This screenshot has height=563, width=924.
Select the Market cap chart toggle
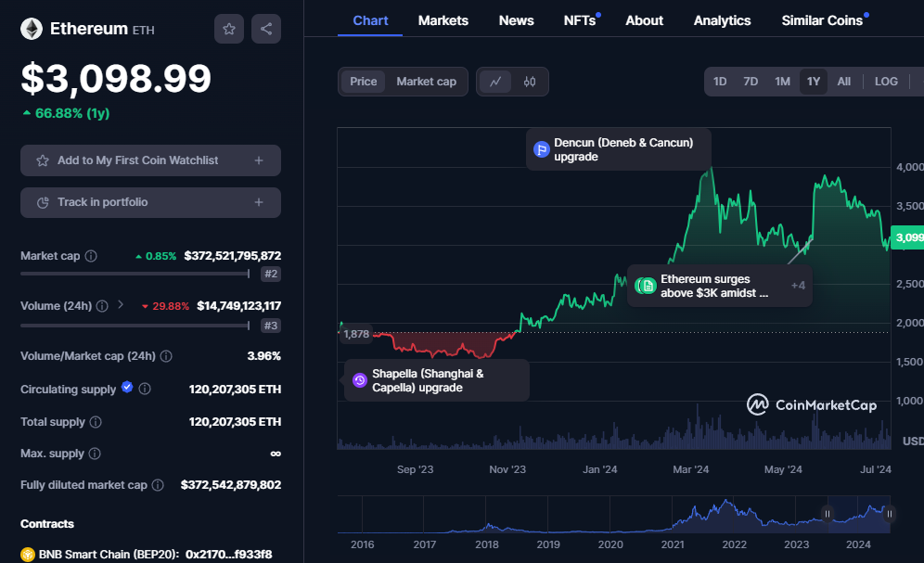tap(426, 82)
